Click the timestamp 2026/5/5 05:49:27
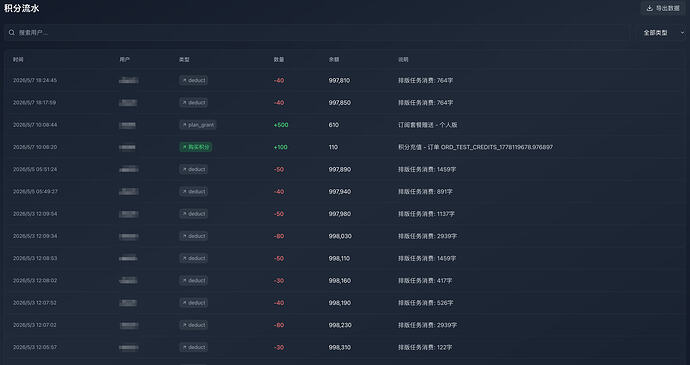The image size is (690, 365). (35, 192)
